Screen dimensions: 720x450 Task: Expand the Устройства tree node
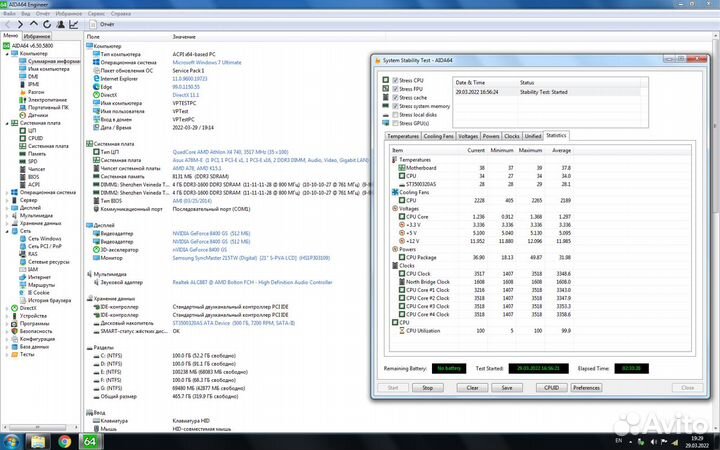[x=7, y=316]
